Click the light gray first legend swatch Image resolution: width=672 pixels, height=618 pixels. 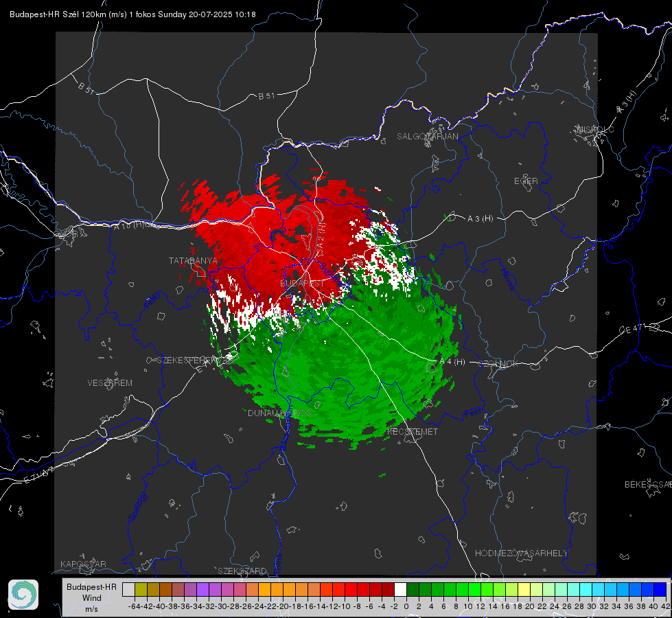tap(128, 589)
